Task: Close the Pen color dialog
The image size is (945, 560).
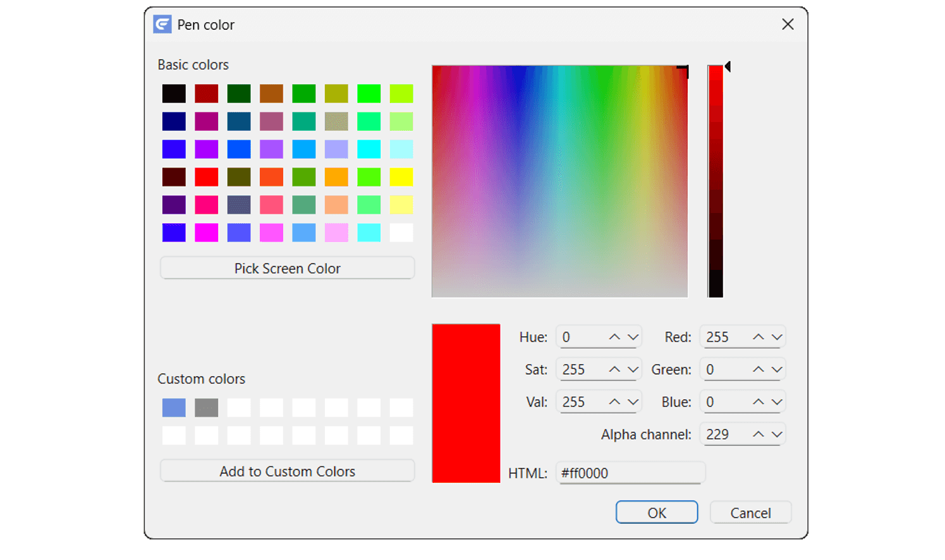Action: tap(788, 24)
